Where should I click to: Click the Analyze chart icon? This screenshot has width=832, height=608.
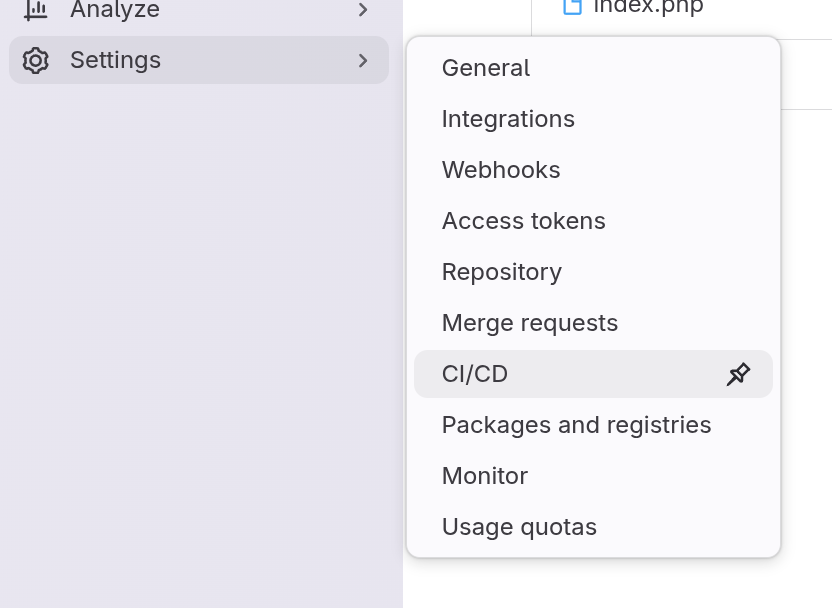[x=36, y=10]
